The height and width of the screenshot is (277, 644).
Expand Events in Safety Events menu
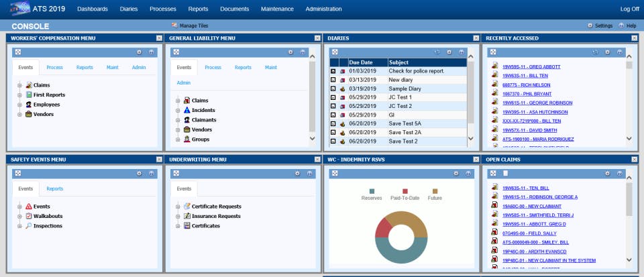pyautogui.click(x=19, y=207)
